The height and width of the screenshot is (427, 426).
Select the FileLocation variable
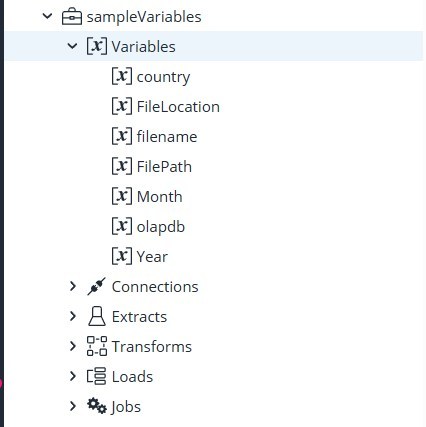pos(178,107)
